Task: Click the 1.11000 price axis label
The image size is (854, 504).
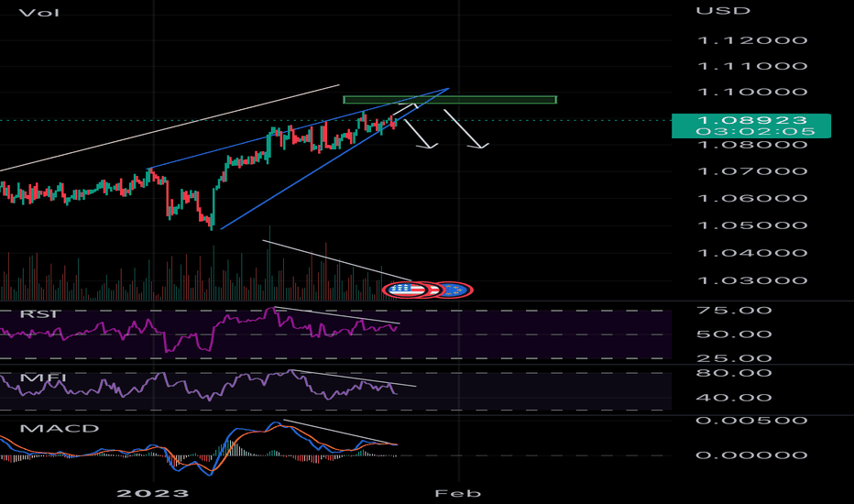Action: [x=752, y=66]
